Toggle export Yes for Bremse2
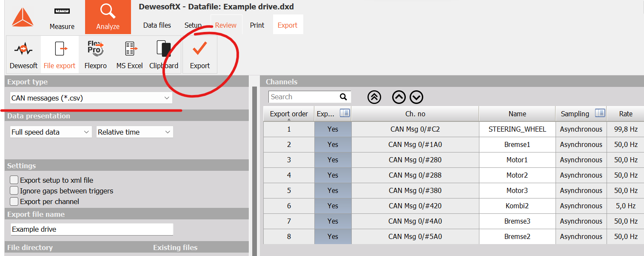 [333, 236]
